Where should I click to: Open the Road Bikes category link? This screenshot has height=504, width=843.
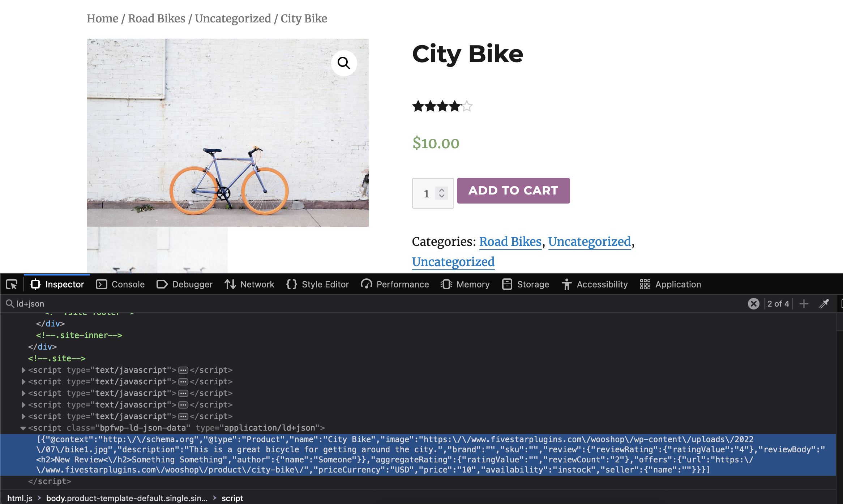tap(510, 242)
